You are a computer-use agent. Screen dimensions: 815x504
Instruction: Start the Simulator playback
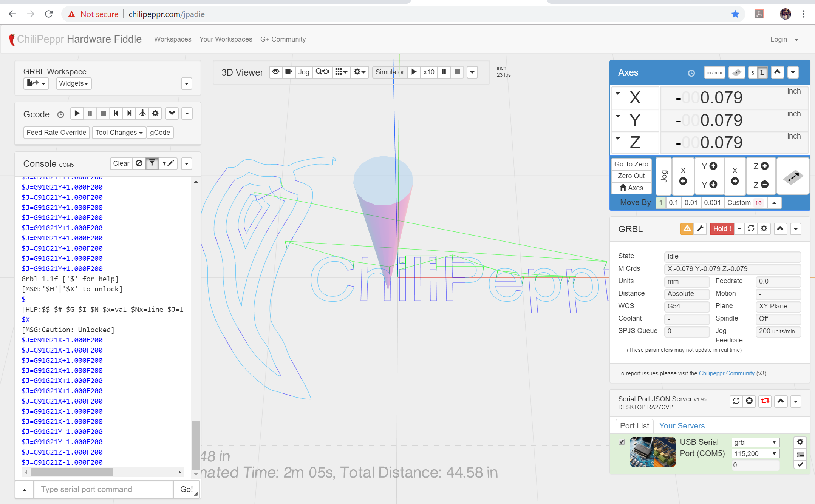(414, 72)
